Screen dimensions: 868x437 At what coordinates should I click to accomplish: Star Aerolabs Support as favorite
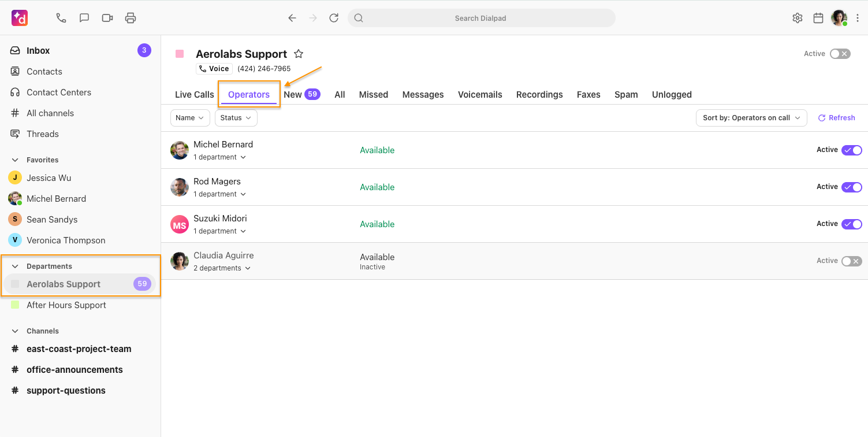pos(299,54)
